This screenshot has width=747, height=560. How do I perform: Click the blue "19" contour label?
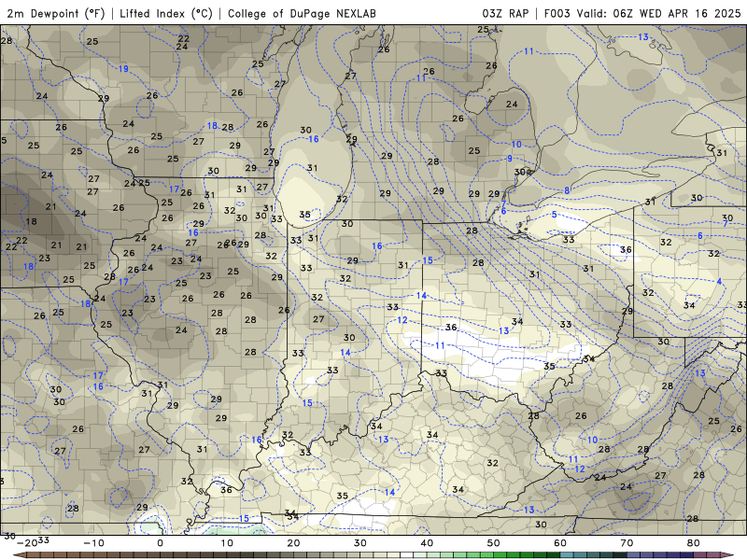click(x=123, y=68)
